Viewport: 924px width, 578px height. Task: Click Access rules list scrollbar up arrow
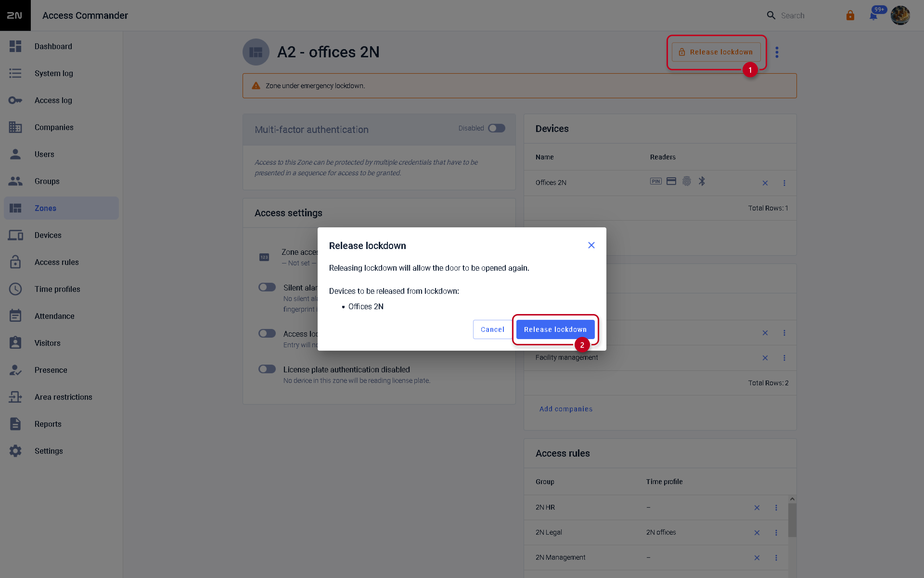pyautogui.click(x=792, y=499)
